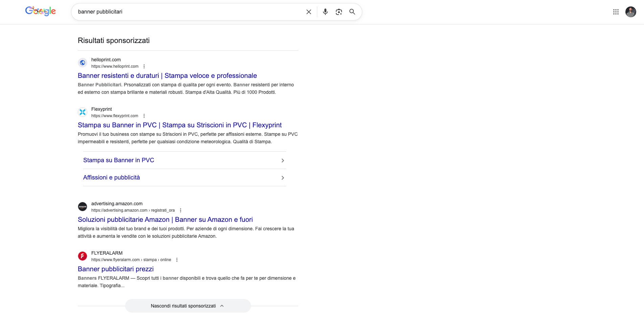Click the FLYERALARM red logo icon
644x317 pixels.
(83, 256)
